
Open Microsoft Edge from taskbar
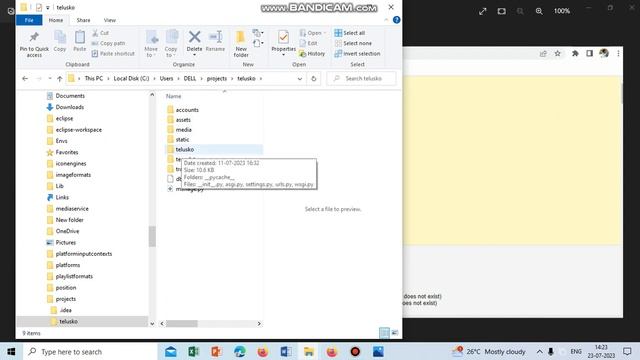[x=240, y=351]
